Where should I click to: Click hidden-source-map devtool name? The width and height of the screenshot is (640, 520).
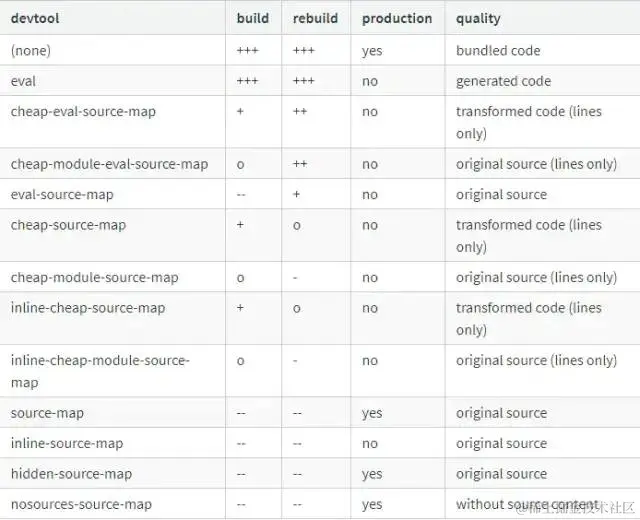71,474
